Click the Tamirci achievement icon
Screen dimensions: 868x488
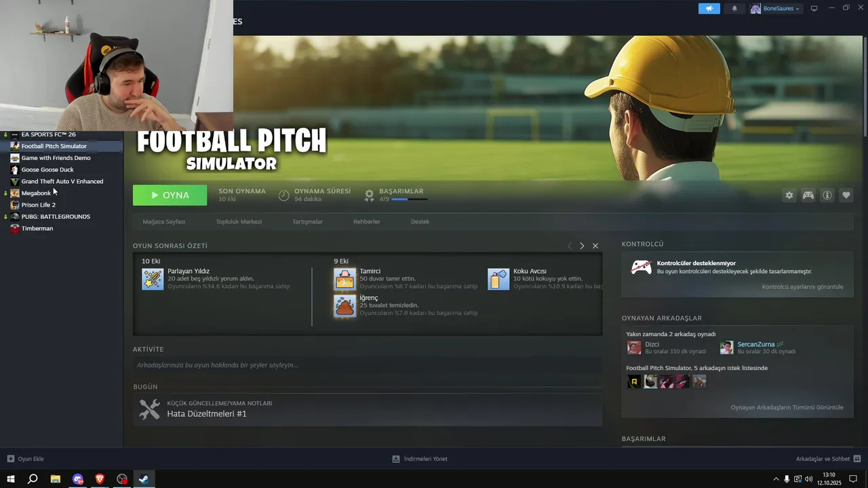coord(344,279)
